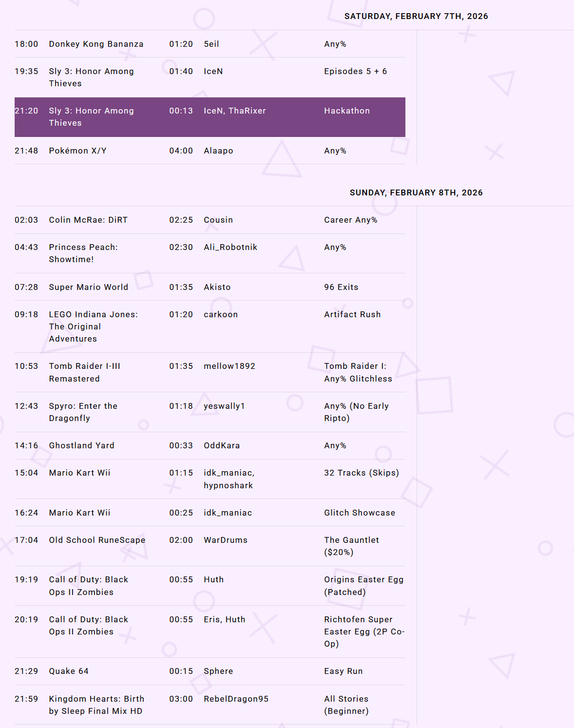Click runner name OddKara
Image resolution: width=574 pixels, height=728 pixels.
[x=222, y=445]
